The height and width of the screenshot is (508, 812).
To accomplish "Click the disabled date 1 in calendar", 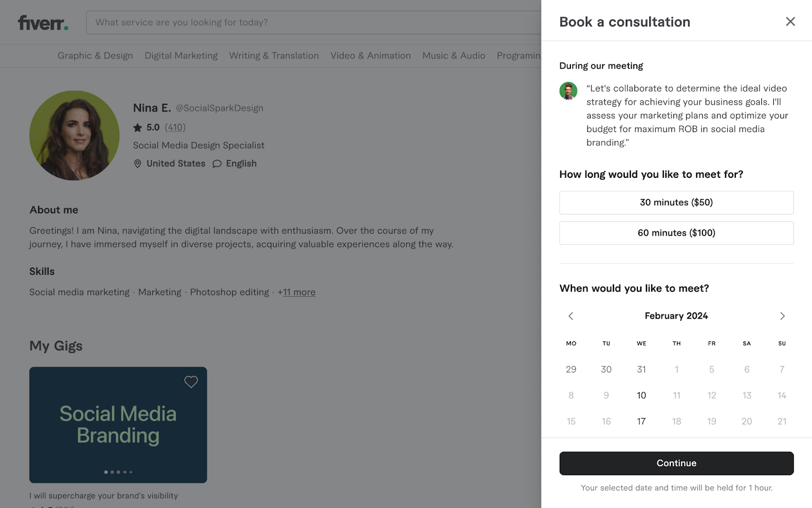I will [x=676, y=369].
